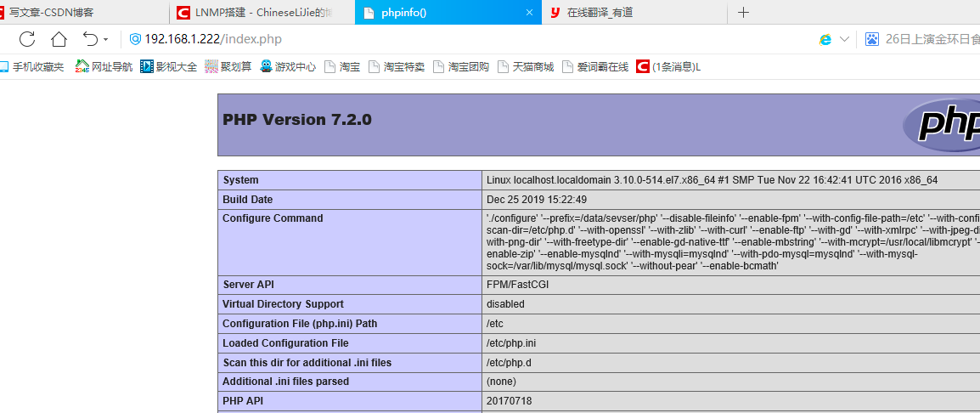Go to browser home page icon

pos(59,39)
